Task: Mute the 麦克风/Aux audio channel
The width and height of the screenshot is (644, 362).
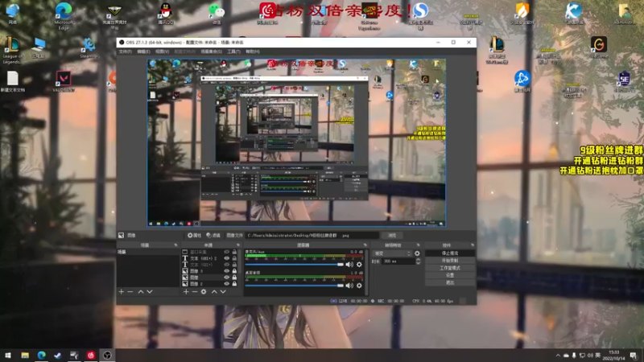Action: click(x=349, y=265)
